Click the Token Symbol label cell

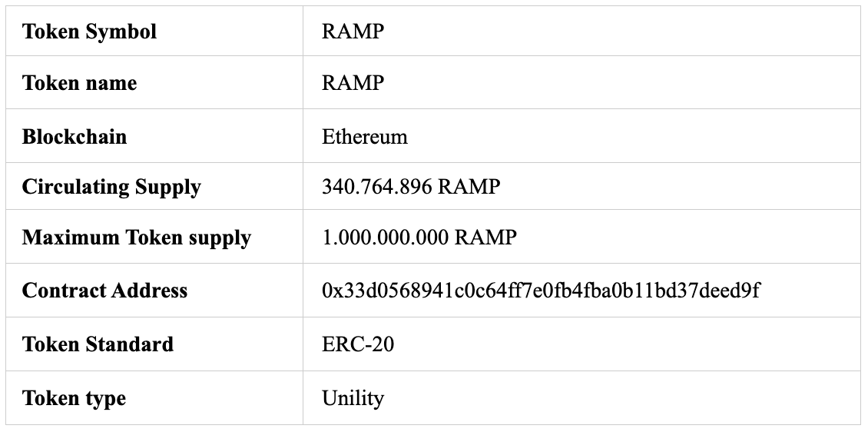(x=89, y=32)
